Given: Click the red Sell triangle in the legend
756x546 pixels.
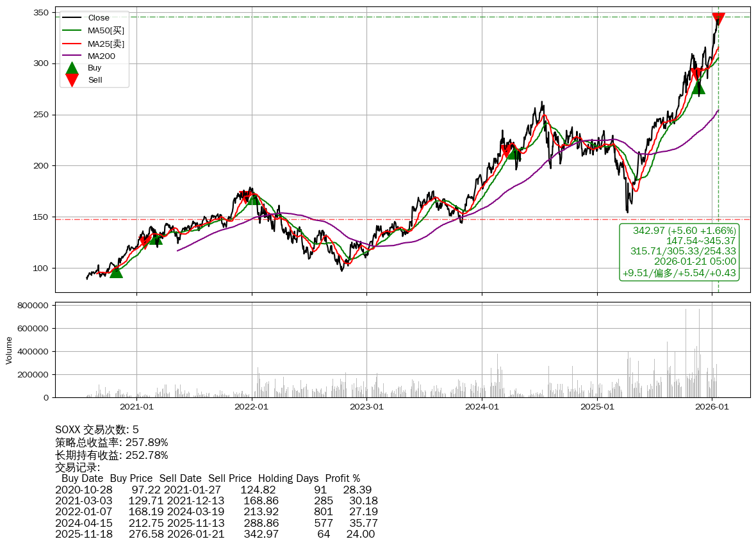Looking at the screenshot, I should 72,79.
